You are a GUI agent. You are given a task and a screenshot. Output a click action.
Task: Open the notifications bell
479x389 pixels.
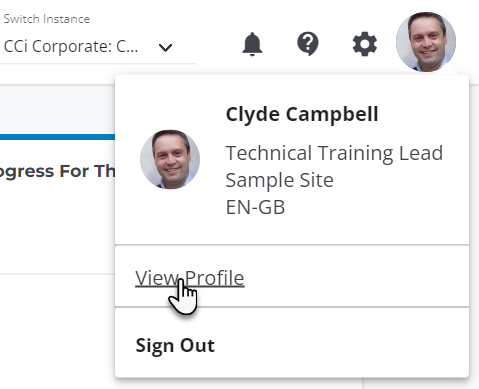(x=252, y=44)
